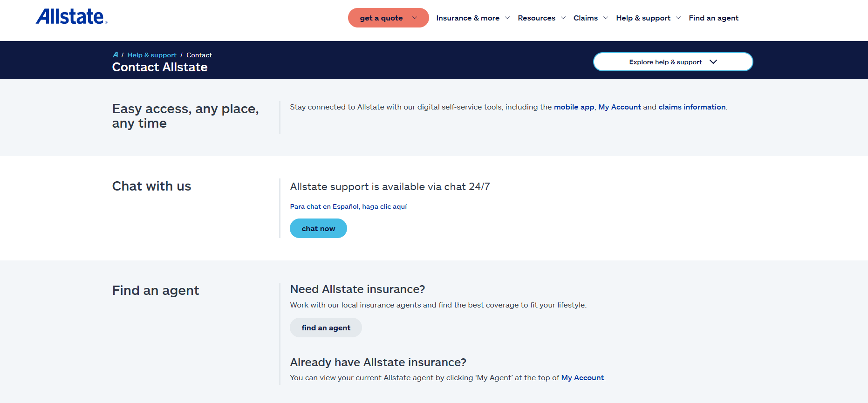Expand chevron next to Help & support
Viewport: 868px width, 403px height.
(x=678, y=18)
